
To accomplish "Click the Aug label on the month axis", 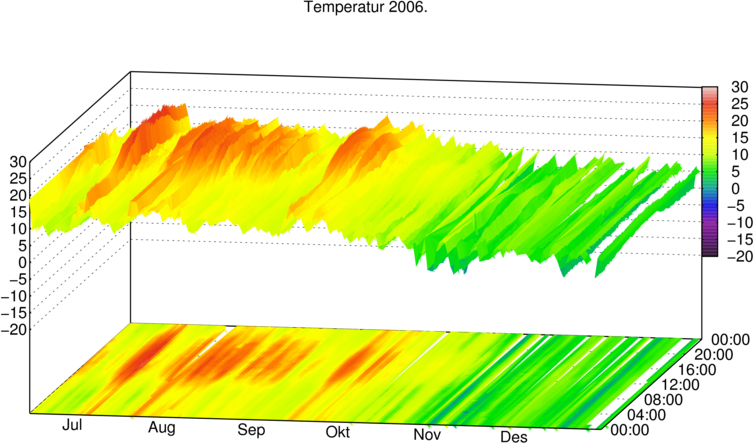I will point(158,430).
